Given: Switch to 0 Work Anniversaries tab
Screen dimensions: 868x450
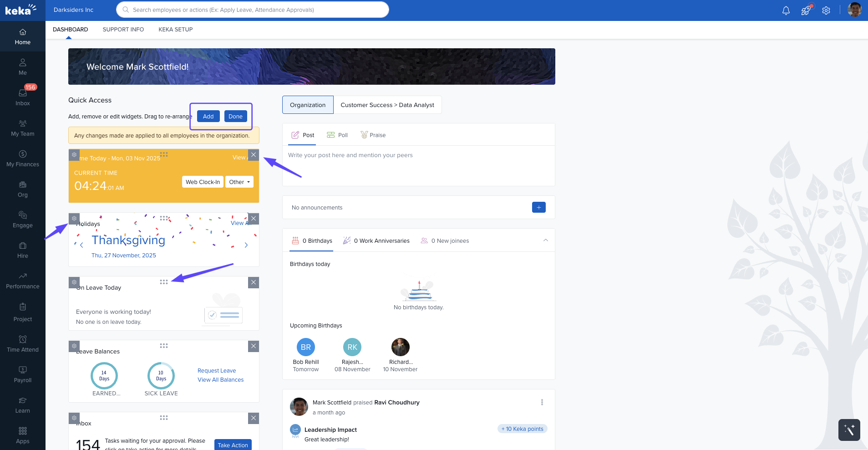Looking at the screenshot, I should [376, 241].
